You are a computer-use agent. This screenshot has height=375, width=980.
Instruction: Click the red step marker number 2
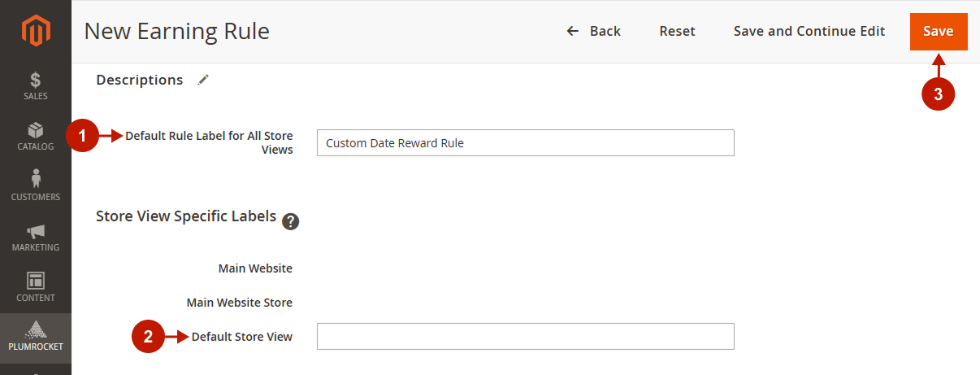tap(148, 337)
